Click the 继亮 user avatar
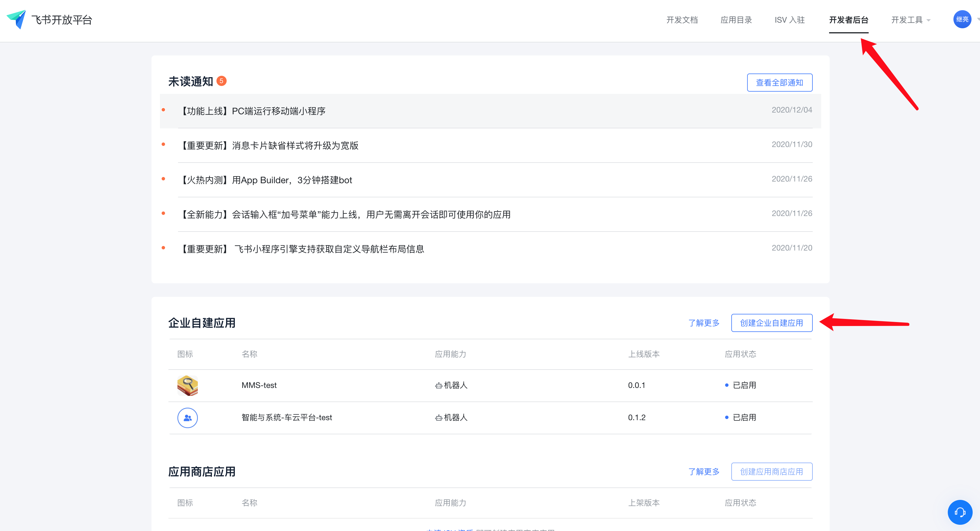The image size is (980, 531). point(962,19)
